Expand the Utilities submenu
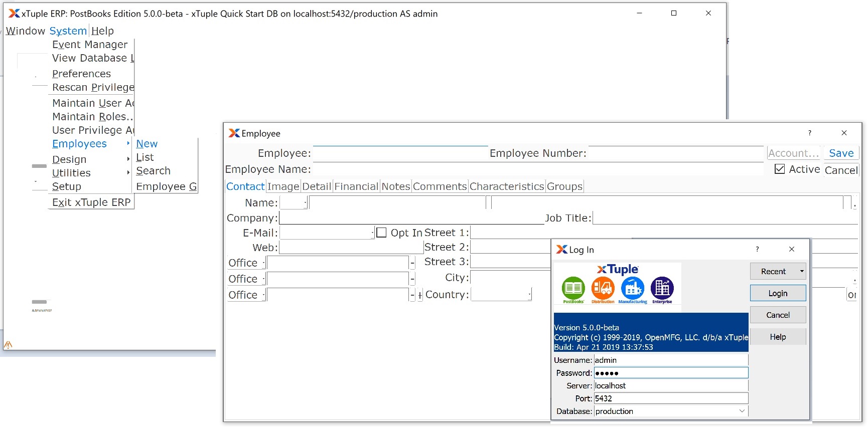 (91, 173)
